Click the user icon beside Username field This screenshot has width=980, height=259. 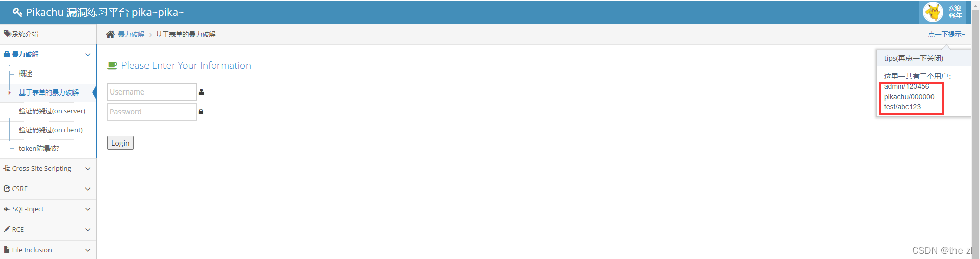pyautogui.click(x=201, y=92)
